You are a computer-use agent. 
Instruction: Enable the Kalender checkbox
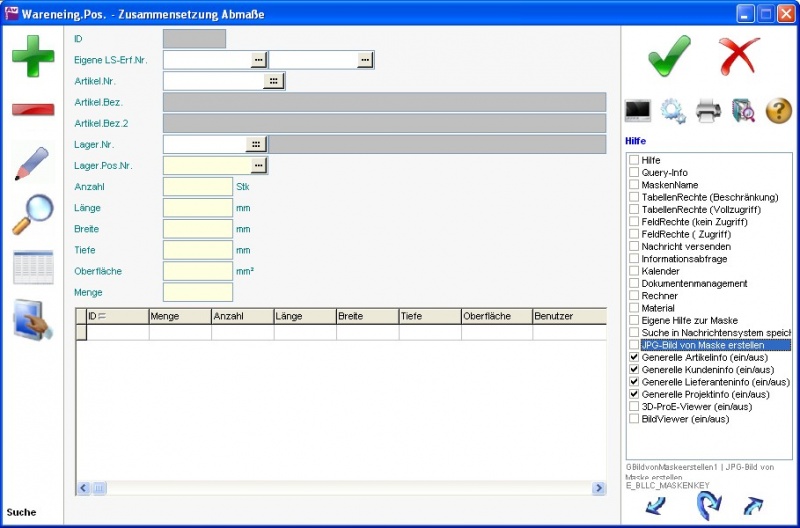pyautogui.click(x=634, y=271)
